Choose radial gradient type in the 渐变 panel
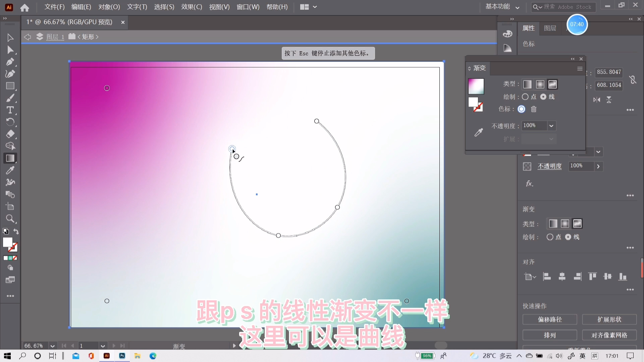Screen dimensions: 644x362 [540, 84]
